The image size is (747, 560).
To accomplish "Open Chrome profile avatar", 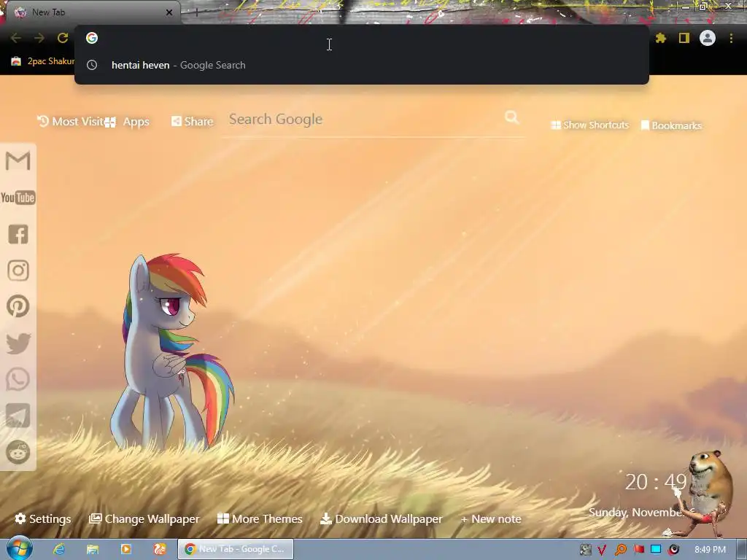I will click(708, 38).
